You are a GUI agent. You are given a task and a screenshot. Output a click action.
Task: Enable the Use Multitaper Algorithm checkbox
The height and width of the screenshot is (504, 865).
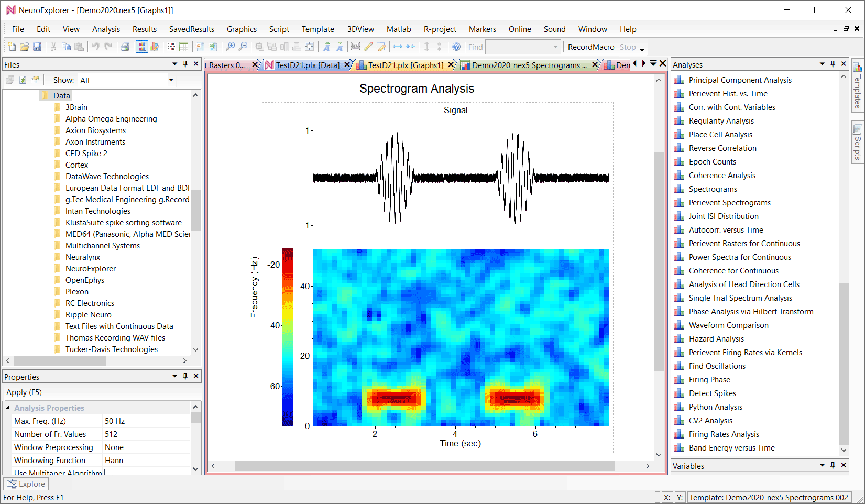click(x=109, y=473)
